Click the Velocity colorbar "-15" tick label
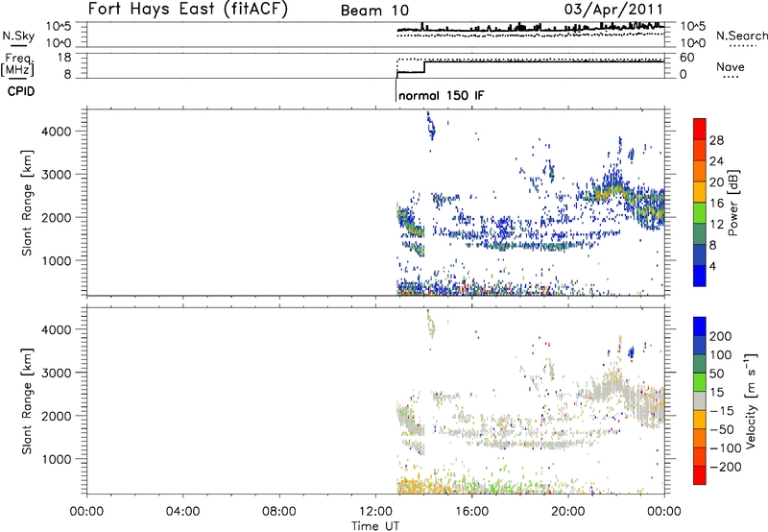This screenshot has height=532, width=768. [722, 411]
